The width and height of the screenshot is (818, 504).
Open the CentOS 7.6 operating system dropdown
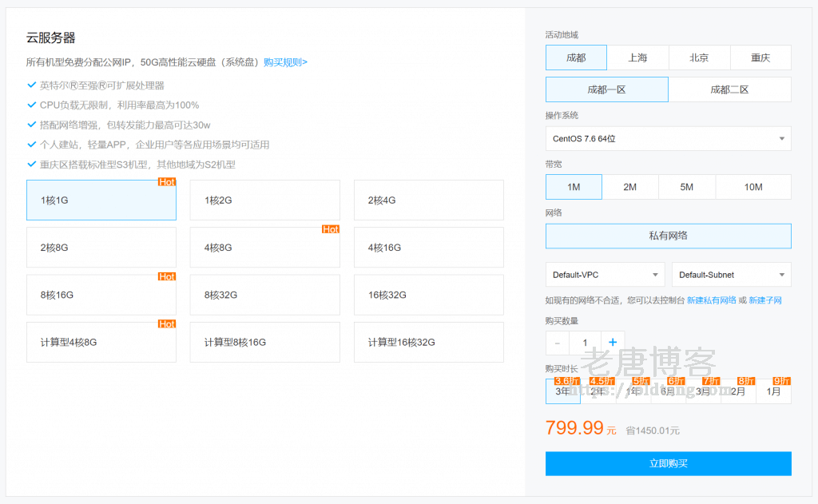[x=668, y=137]
